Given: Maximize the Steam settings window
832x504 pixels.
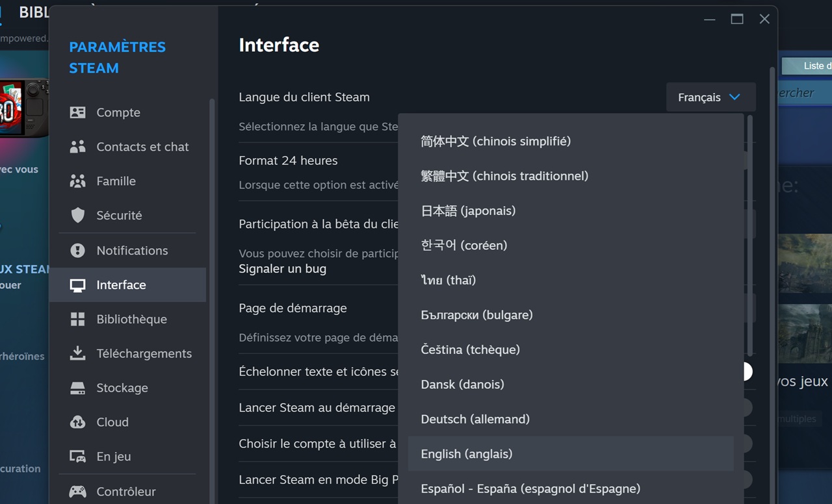Looking at the screenshot, I should (x=737, y=19).
